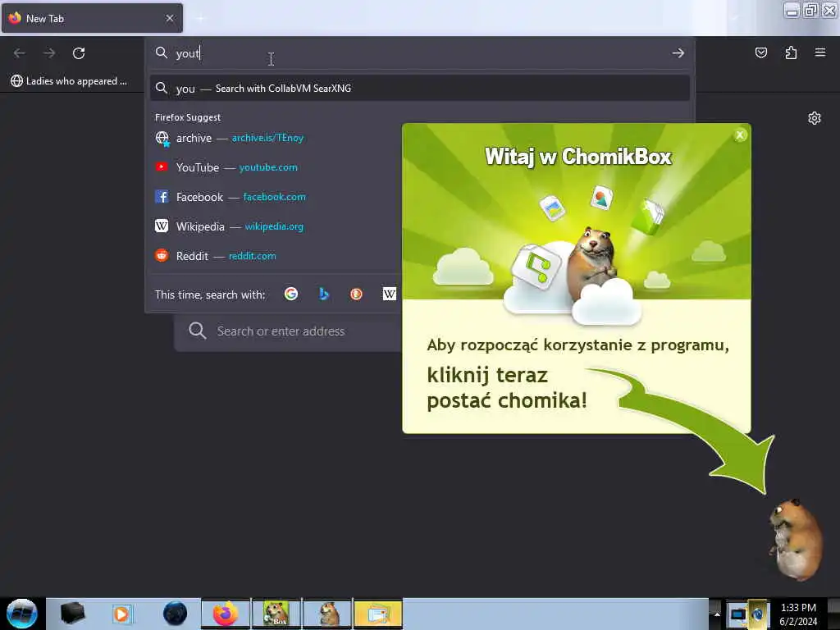Reload the current page
Image resolution: width=840 pixels, height=630 pixels.
click(79, 53)
